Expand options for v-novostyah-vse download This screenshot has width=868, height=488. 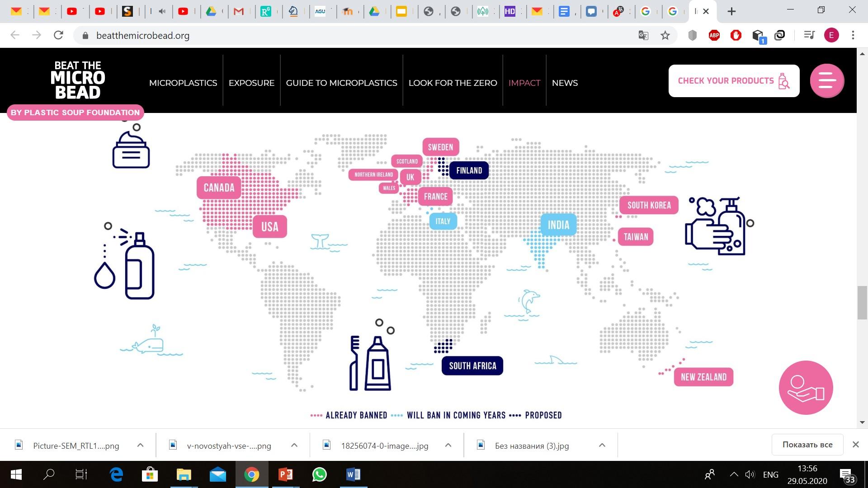click(x=294, y=446)
